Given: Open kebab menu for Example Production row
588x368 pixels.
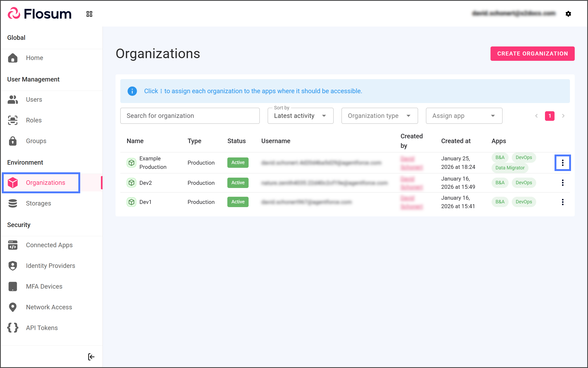Looking at the screenshot, I should (563, 163).
